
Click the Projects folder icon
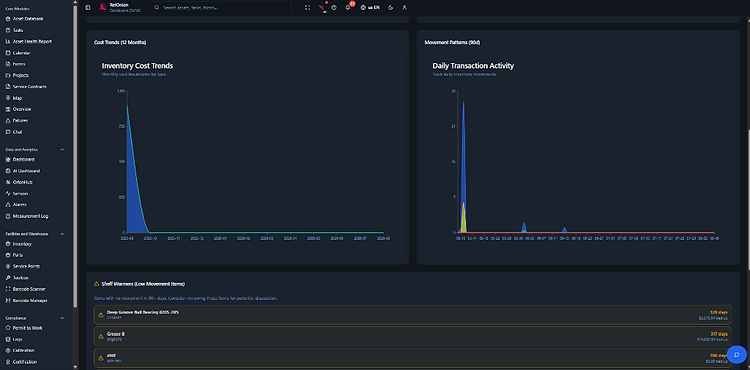tap(8, 76)
